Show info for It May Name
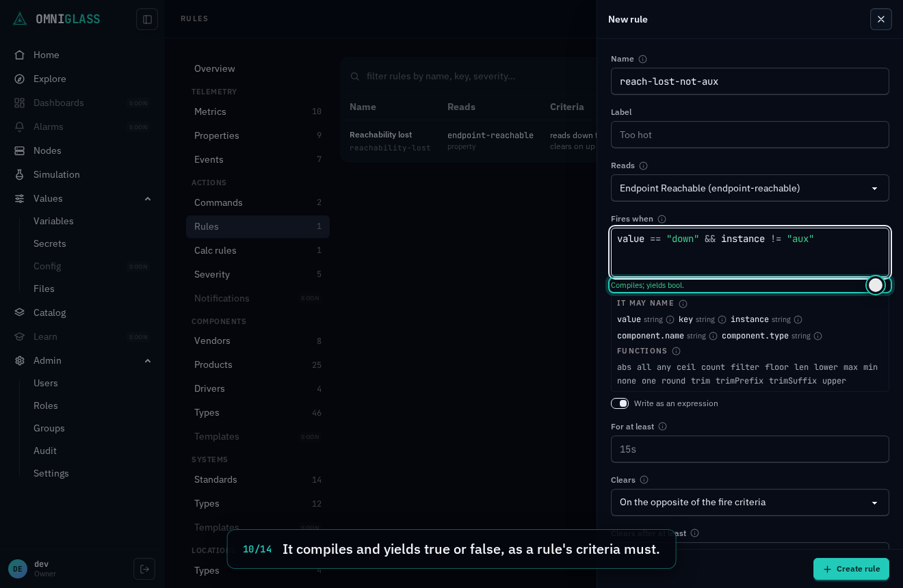Screen dimensions: 903x588 (683, 304)
